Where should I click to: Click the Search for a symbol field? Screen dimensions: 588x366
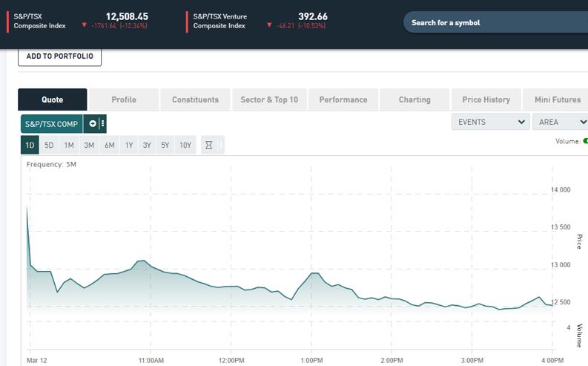point(496,22)
